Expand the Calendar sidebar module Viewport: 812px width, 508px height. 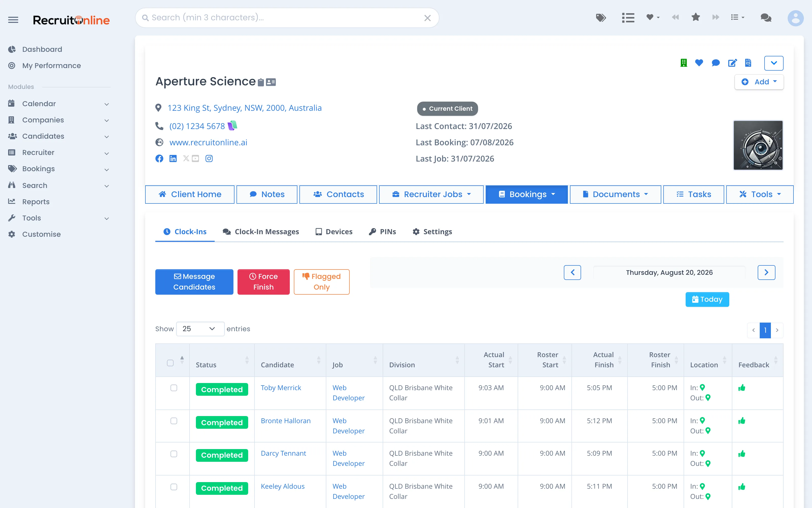pos(59,104)
